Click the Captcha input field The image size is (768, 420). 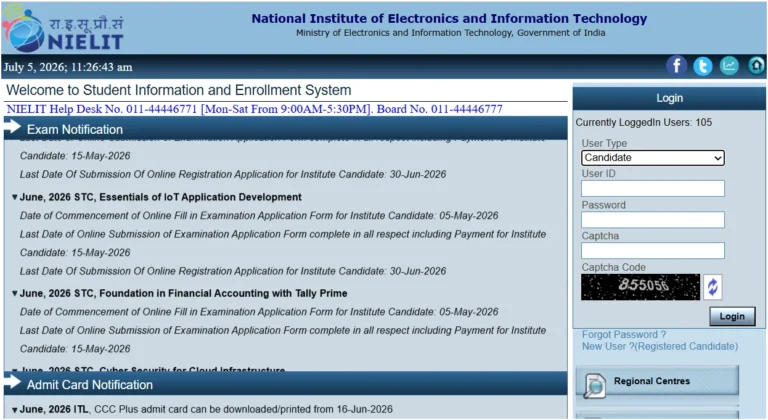click(653, 250)
